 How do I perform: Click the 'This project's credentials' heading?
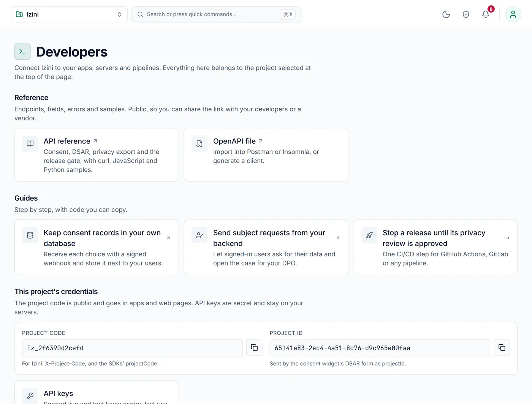click(x=56, y=292)
